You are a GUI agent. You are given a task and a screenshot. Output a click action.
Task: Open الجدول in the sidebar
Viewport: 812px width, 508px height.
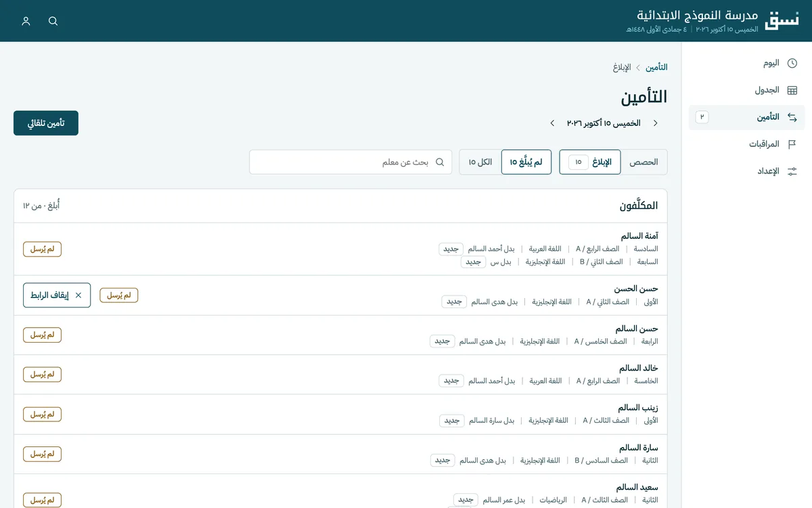747,90
